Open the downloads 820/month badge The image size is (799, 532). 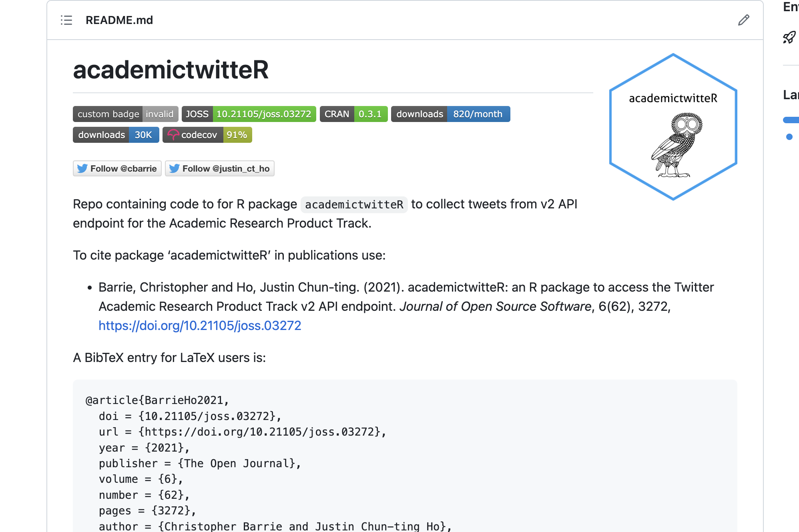pyautogui.click(x=450, y=114)
